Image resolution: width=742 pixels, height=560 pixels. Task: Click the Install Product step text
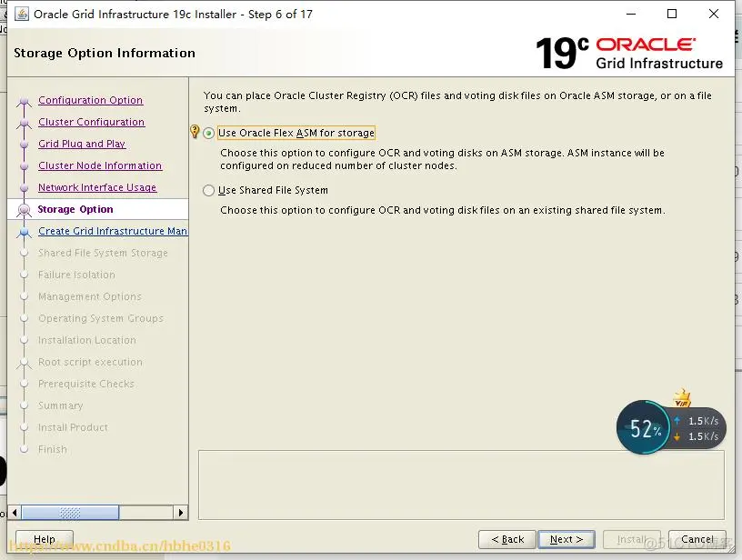point(73,427)
